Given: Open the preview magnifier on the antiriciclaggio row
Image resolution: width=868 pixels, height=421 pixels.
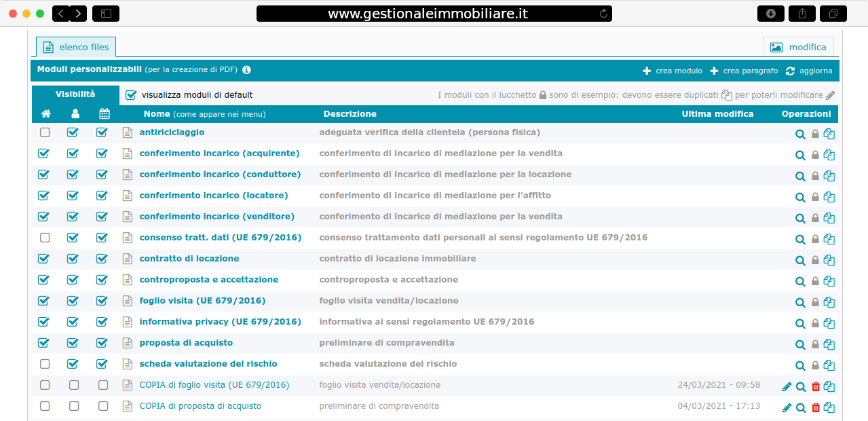Looking at the screenshot, I should coord(800,133).
